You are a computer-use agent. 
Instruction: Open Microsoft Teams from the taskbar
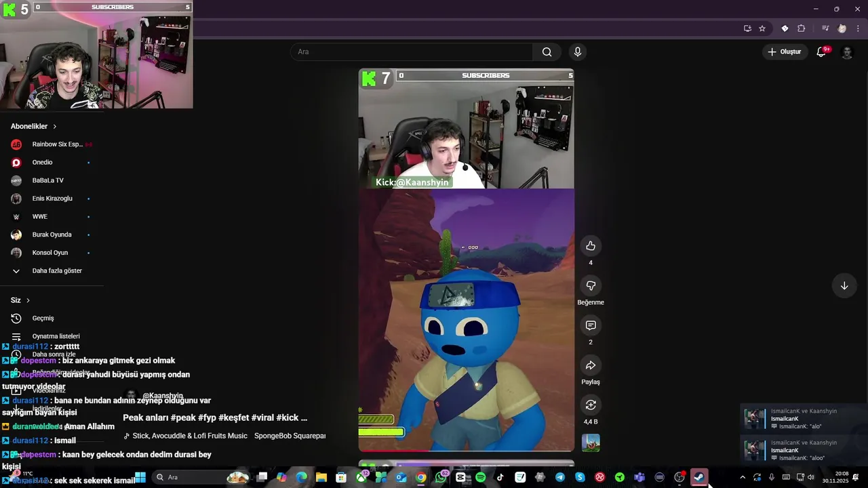pyautogui.click(x=639, y=478)
